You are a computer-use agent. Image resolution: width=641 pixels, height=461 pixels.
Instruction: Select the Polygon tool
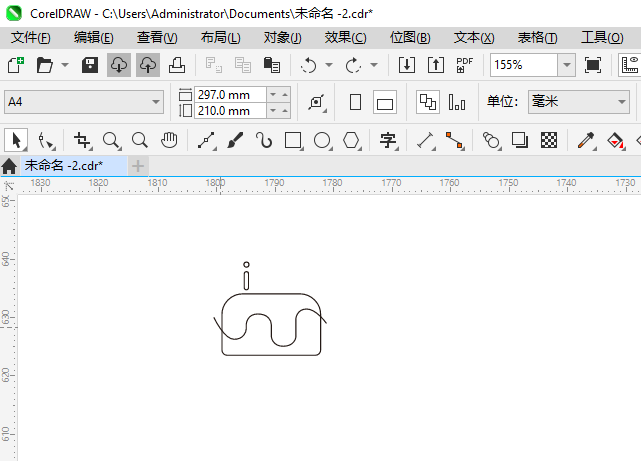pyautogui.click(x=351, y=140)
